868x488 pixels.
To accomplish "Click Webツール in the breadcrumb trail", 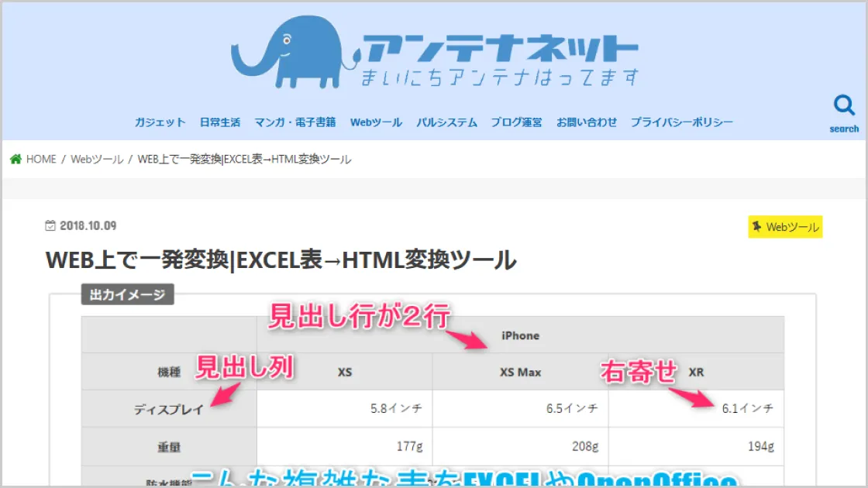I will pyautogui.click(x=98, y=159).
